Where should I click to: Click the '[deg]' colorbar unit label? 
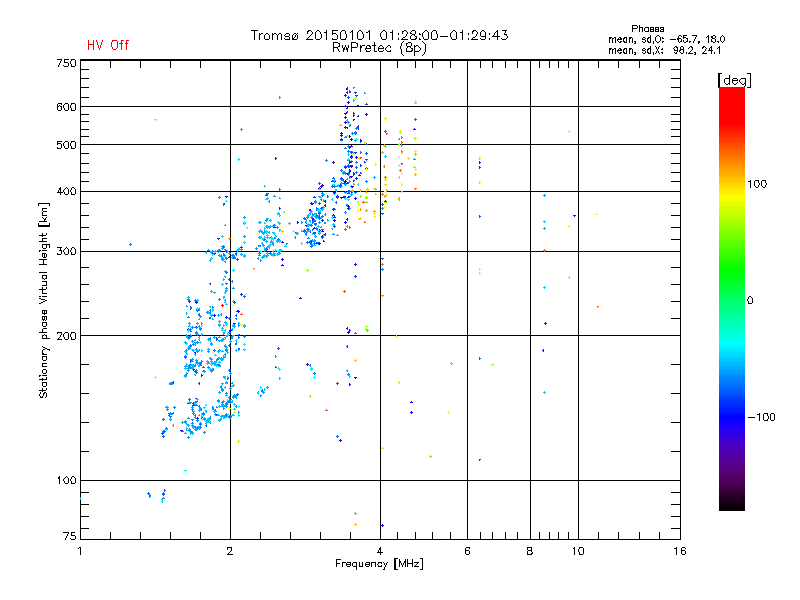pos(734,80)
